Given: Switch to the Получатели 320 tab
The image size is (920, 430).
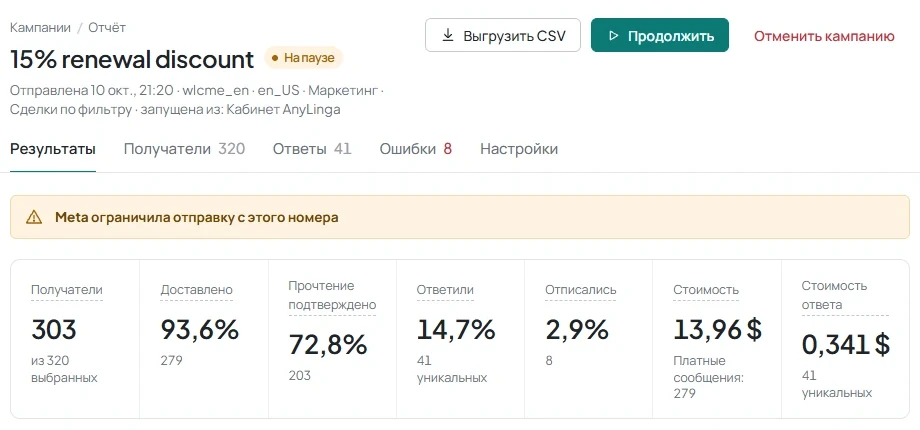Looking at the screenshot, I should (184, 149).
